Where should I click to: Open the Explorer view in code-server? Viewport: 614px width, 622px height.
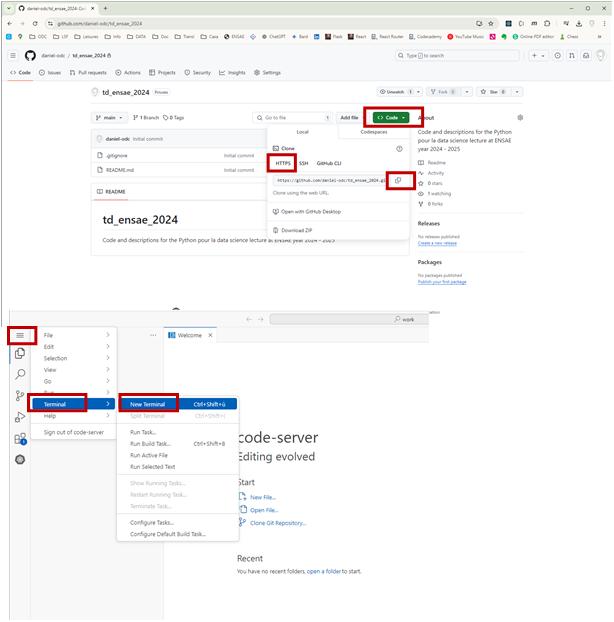(20, 353)
